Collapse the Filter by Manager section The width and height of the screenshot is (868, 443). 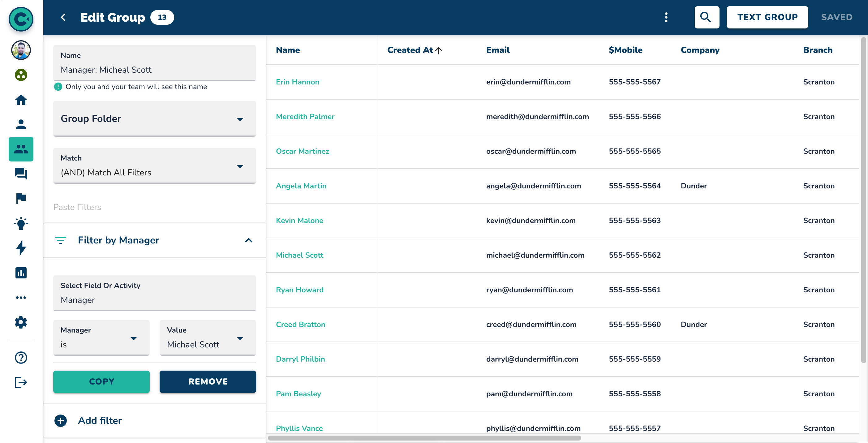coord(248,240)
